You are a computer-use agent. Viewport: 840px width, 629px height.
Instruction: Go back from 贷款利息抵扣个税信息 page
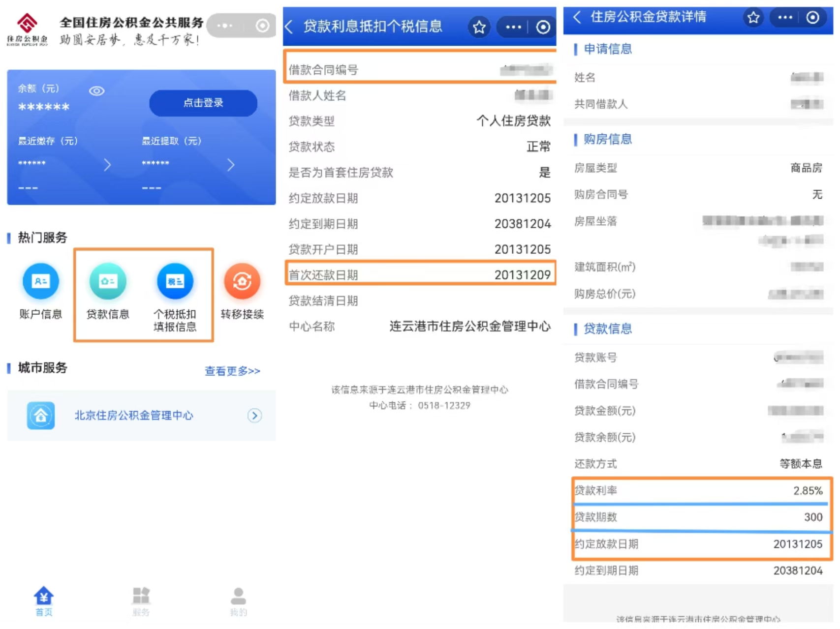pos(289,27)
